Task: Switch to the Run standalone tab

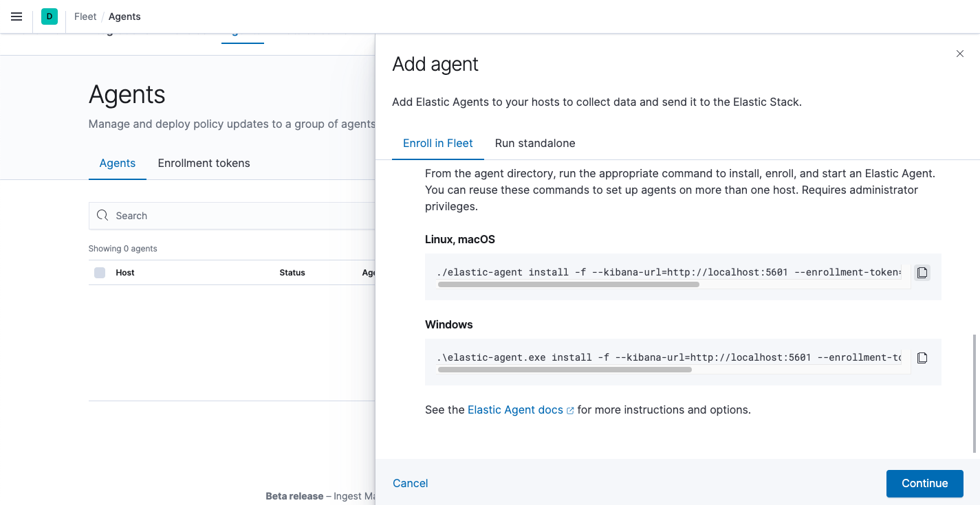Action: (x=534, y=143)
